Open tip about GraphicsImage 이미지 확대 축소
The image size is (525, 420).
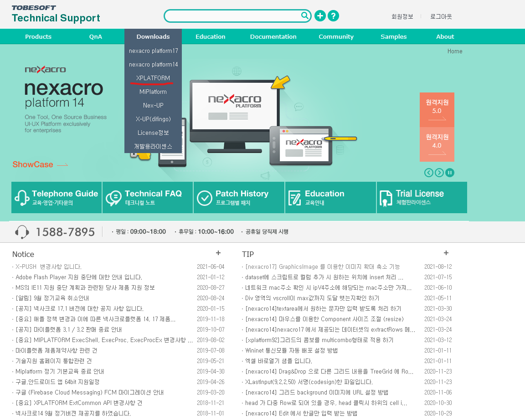(x=323, y=267)
